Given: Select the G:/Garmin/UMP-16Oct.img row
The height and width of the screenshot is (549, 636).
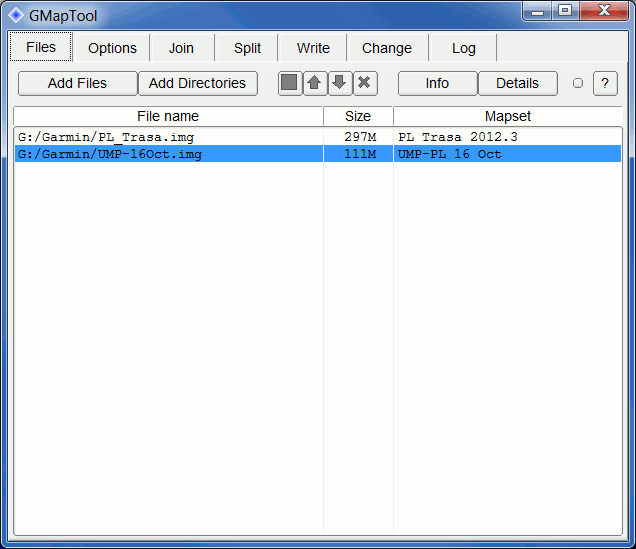Looking at the screenshot, I should [x=318, y=154].
